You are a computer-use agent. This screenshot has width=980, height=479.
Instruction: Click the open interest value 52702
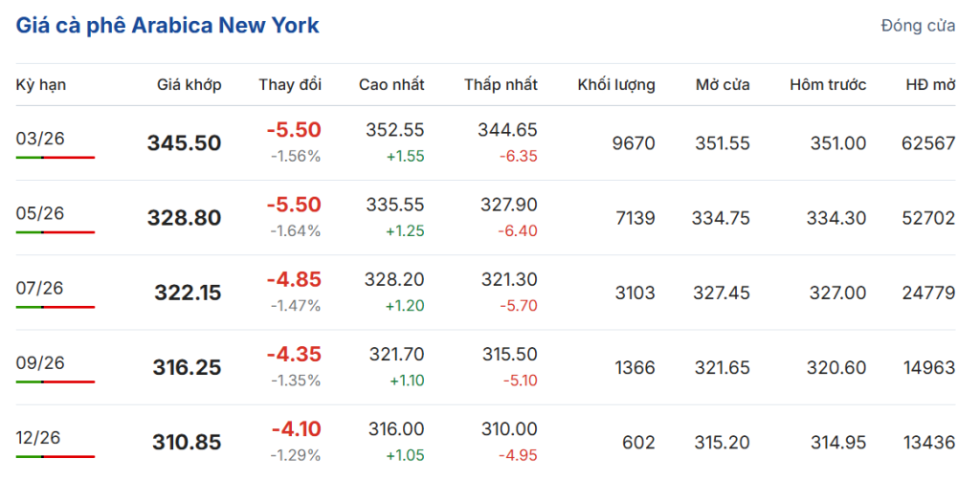(928, 218)
